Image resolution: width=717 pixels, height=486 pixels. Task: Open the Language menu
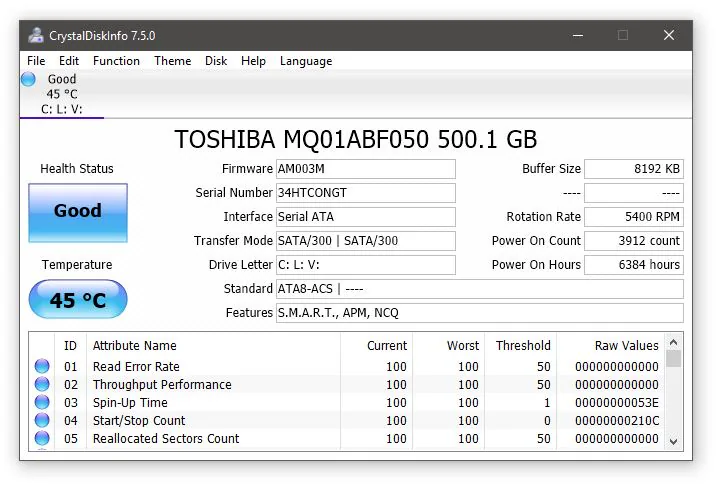[306, 61]
